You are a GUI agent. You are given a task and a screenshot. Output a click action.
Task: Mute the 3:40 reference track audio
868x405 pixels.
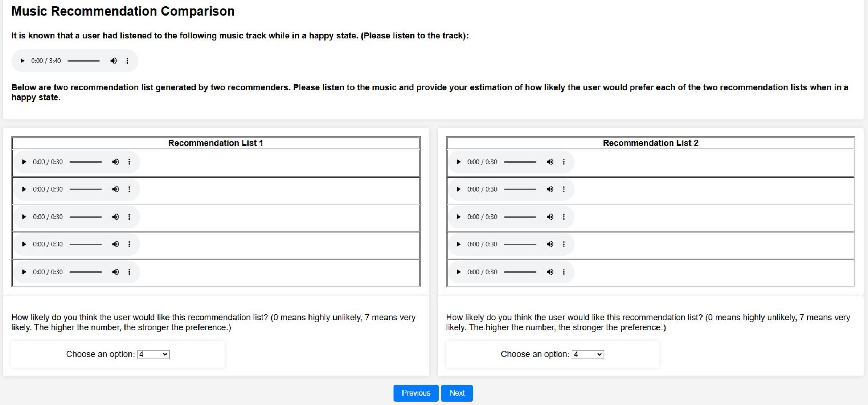click(x=114, y=61)
